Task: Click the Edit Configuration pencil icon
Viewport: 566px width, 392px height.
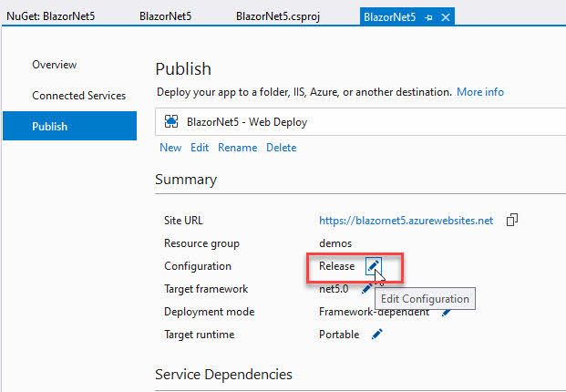Action: coord(373,266)
